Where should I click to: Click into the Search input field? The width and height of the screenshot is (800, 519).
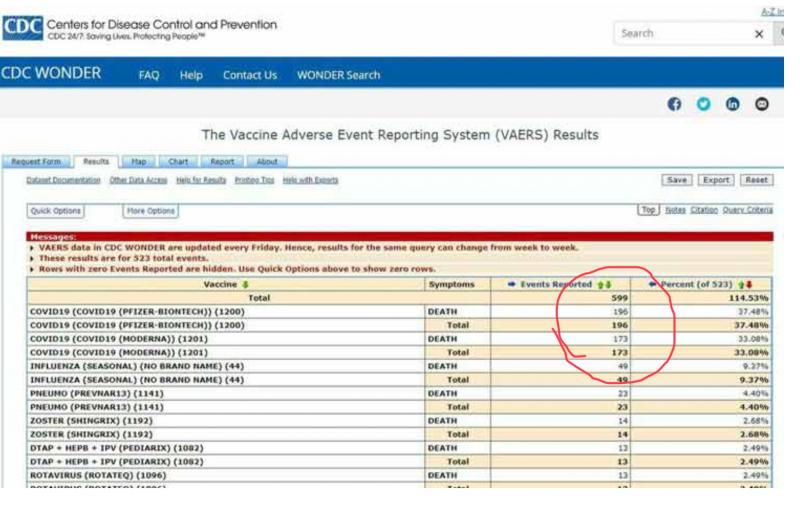pyautogui.click(x=684, y=34)
